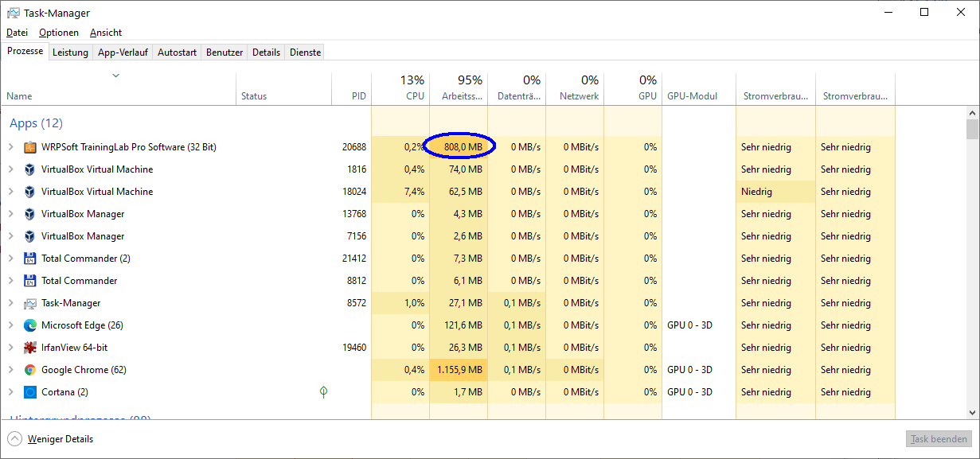Switch to the Autostart tab

click(177, 53)
